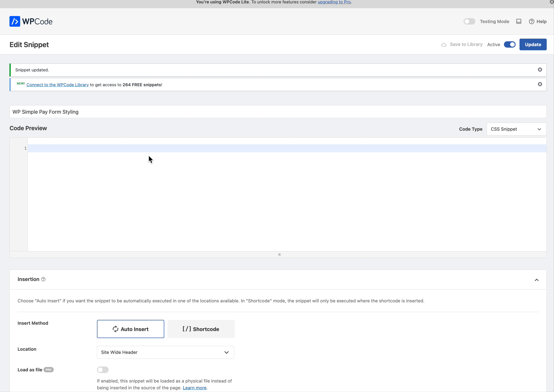The width and height of the screenshot is (554, 392).
Task: Open the upgrading to Pro link
Action: (x=334, y=2)
